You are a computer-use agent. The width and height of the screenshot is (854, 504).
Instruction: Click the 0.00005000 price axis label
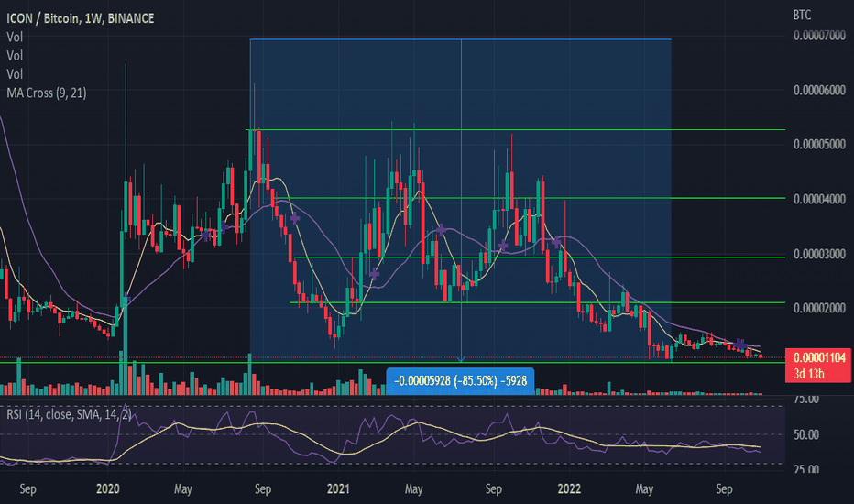tap(819, 145)
